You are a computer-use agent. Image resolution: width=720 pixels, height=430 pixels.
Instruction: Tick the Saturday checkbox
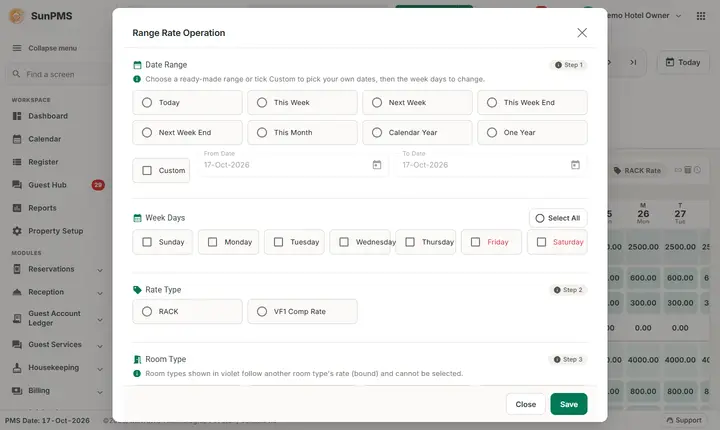[x=541, y=242]
